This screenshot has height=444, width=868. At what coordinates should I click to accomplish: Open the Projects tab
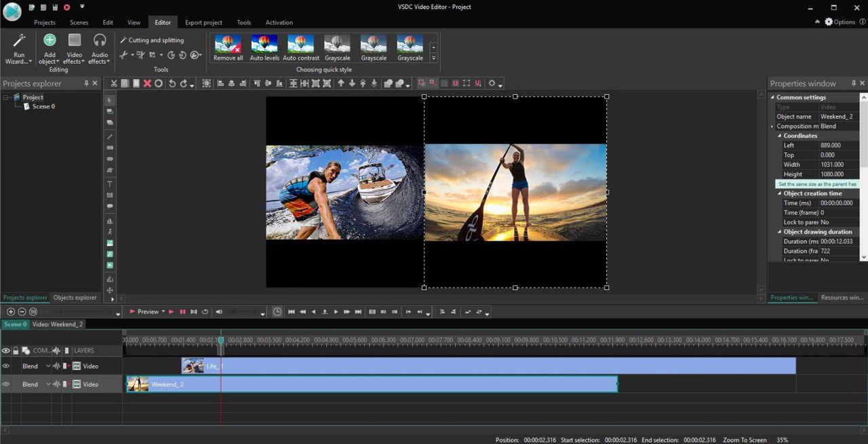coord(45,22)
